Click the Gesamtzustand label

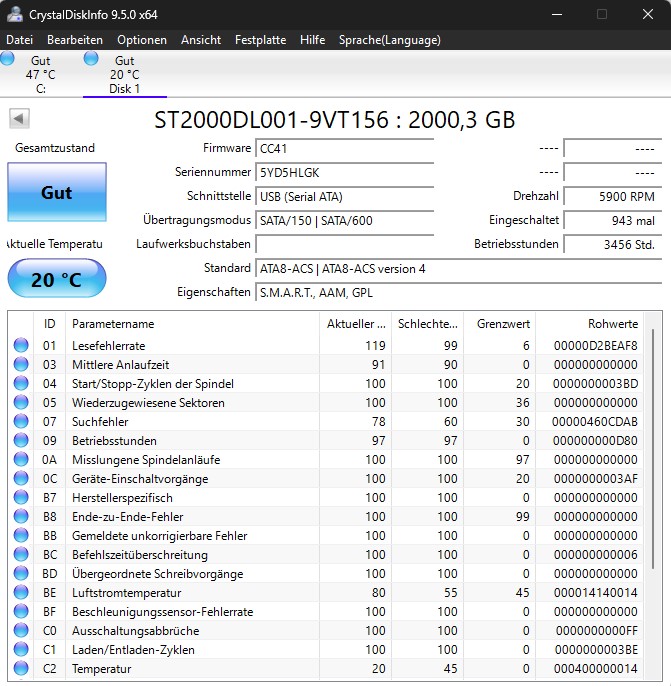click(x=55, y=148)
